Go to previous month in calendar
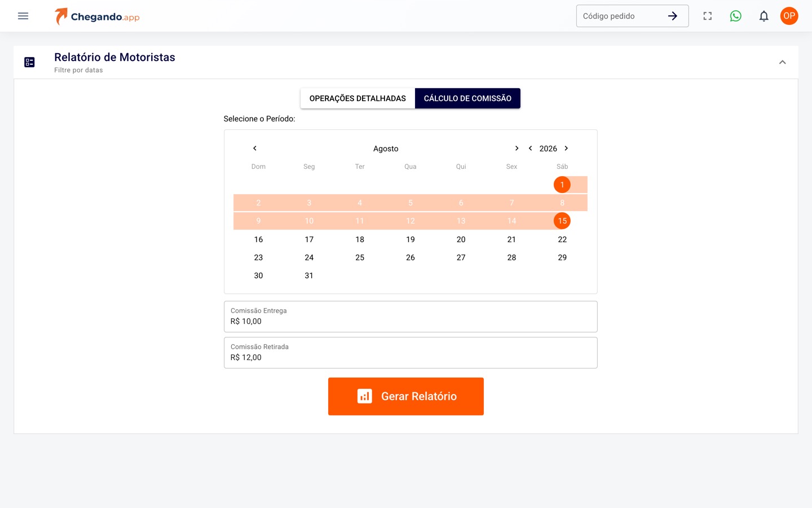This screenshot has width=812, height=508. [255, 148]
